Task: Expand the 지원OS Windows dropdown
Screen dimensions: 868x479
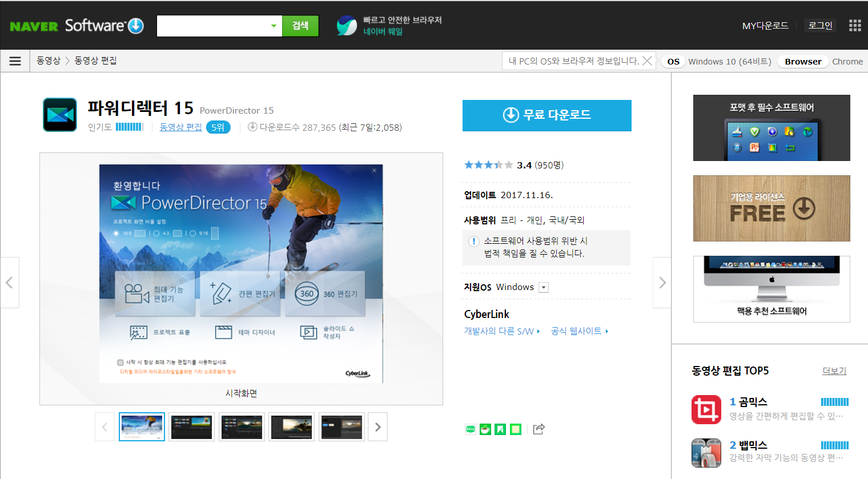Action: point(544,288)
